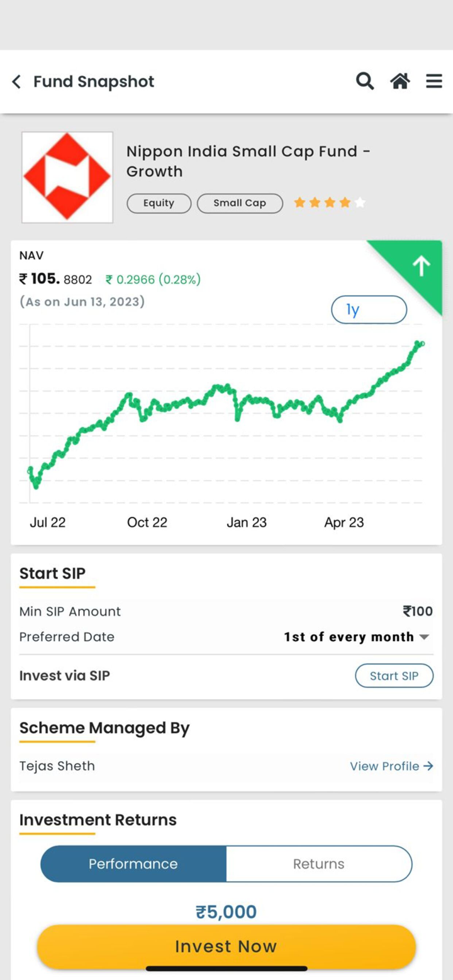
Task: Go to home via house icon
Action: click(400, 81)
